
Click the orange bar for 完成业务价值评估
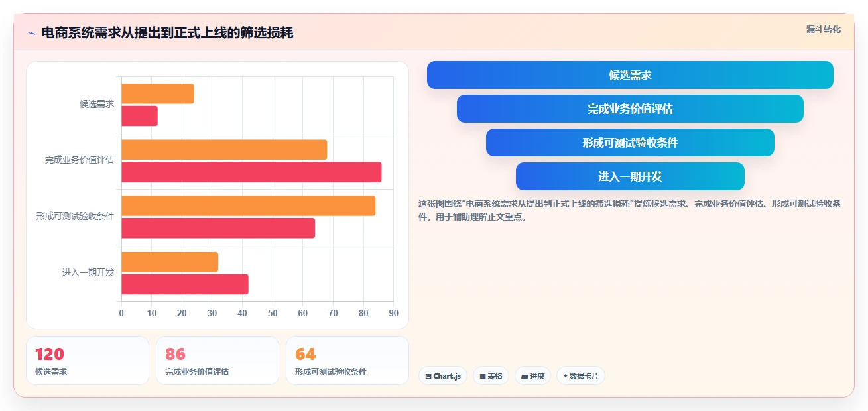[224, 150]
